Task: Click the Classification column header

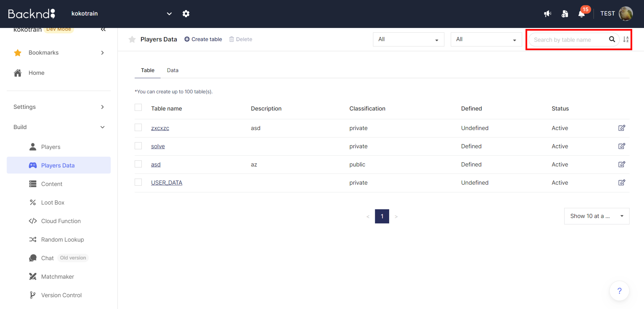Action: tap(367, 109)
